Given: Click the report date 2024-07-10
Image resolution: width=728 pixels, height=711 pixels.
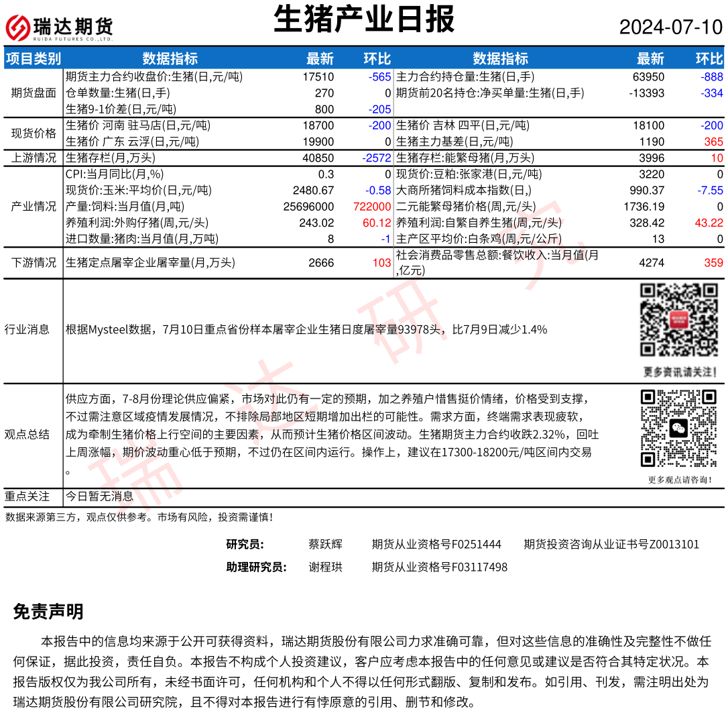Looking at the screenshot, I should [x=670, y=28].
